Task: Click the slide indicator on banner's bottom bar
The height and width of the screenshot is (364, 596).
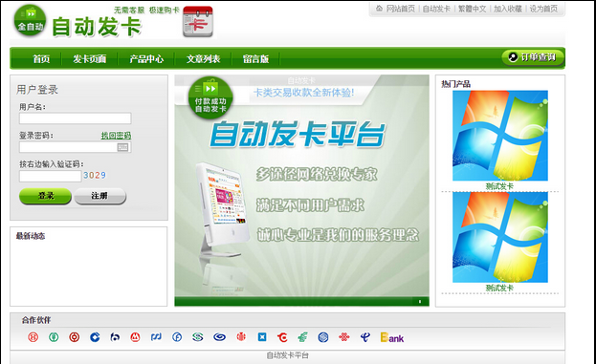Action: click(420, 301)
